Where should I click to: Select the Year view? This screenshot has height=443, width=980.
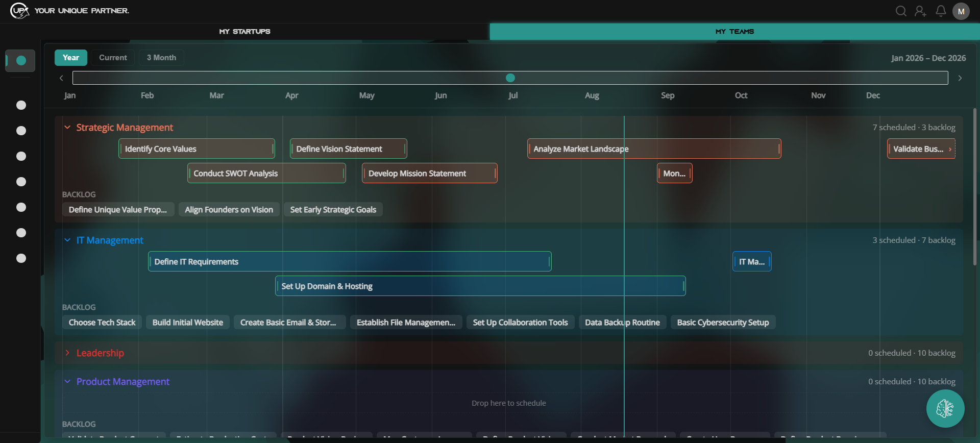tap(71, 58)
